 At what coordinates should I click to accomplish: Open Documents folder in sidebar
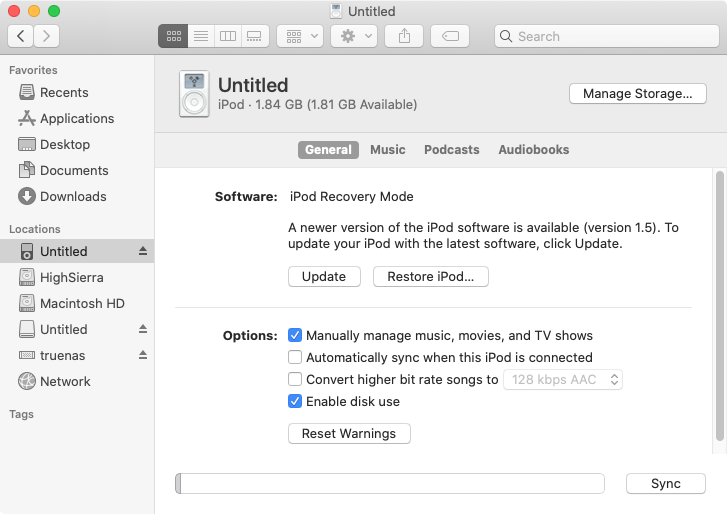pos(77,171)
